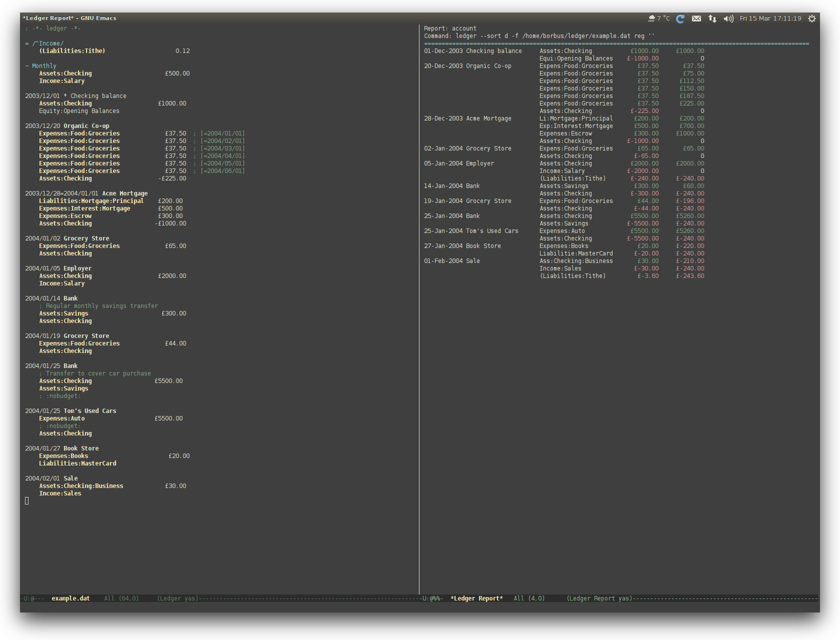The image size is (840, 640).
Task: Click Liabilities:MasterCard under Book Store
Action: click(77, 463)
